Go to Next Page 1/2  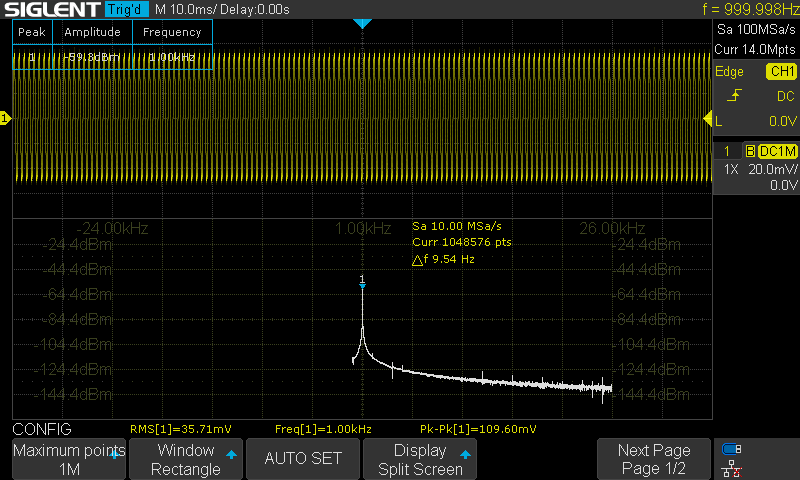pyautogui.click(x=654, y=459)
